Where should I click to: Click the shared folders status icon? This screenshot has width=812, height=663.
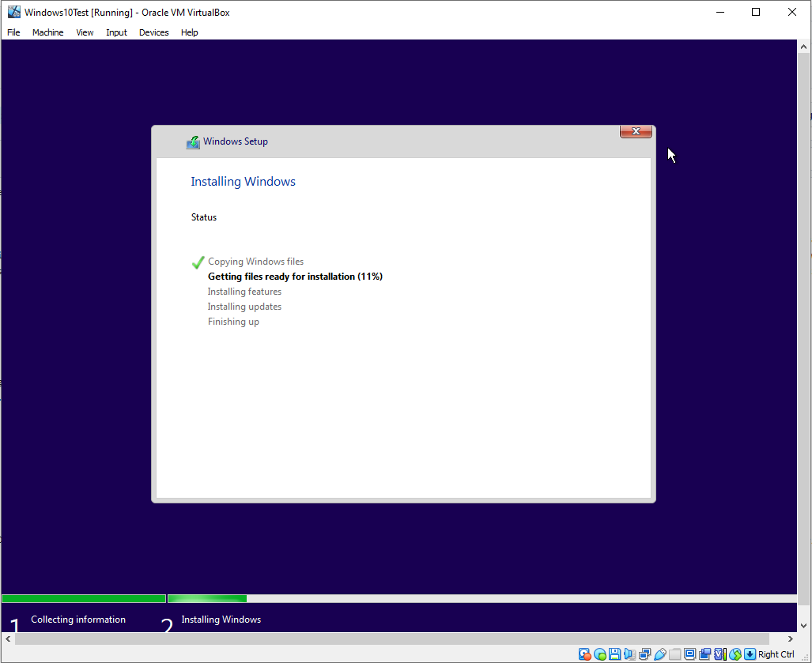[x=674, y=654]
